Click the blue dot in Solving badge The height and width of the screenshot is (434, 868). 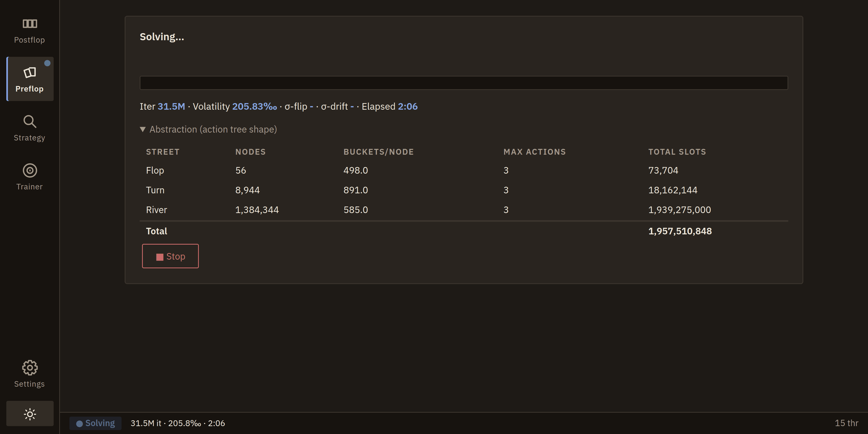[79, 423]
